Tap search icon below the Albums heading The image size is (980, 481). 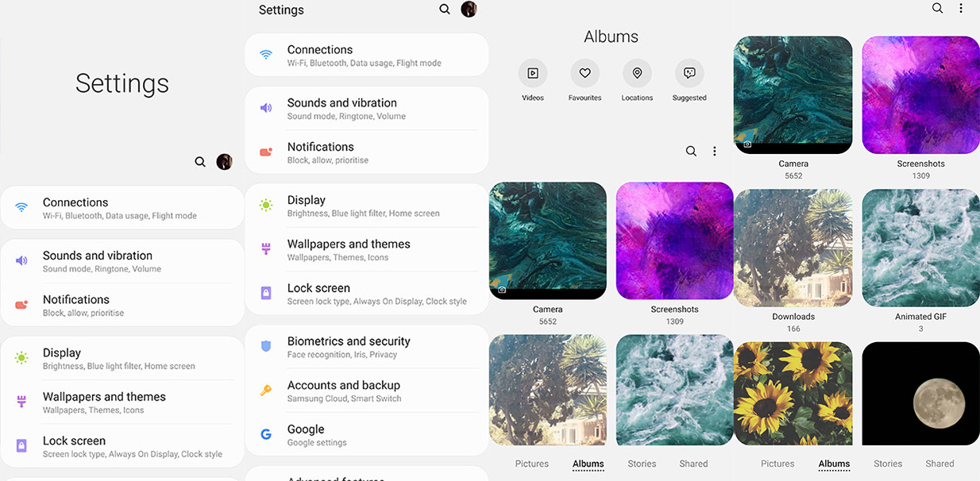coord(691,151)
